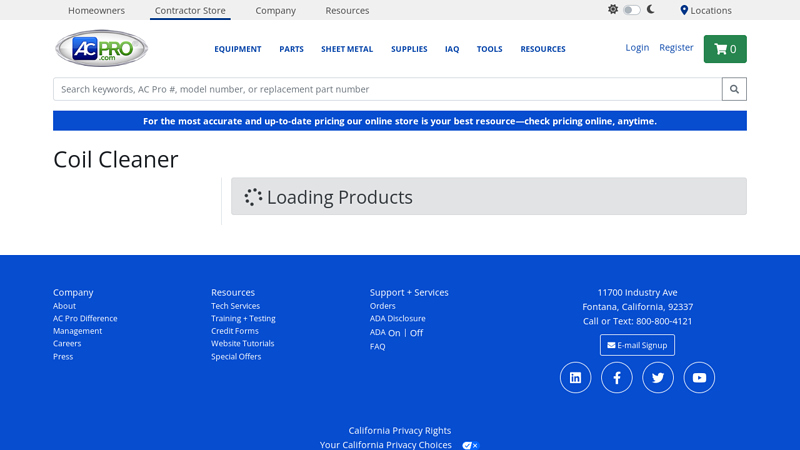Focus the product search field
Image resolution: width=800 pixels, height=450 pixels.
pyautogui.click(x=387, y=89)
